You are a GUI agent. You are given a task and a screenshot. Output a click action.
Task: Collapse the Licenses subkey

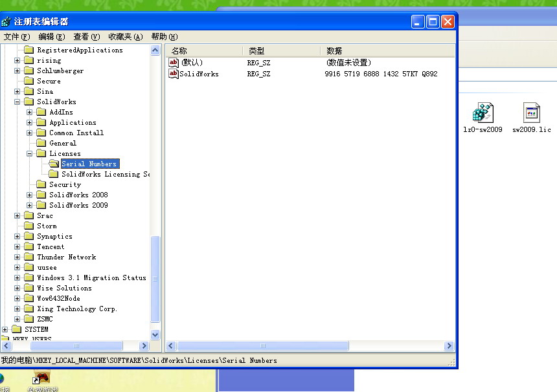(30, 153)
